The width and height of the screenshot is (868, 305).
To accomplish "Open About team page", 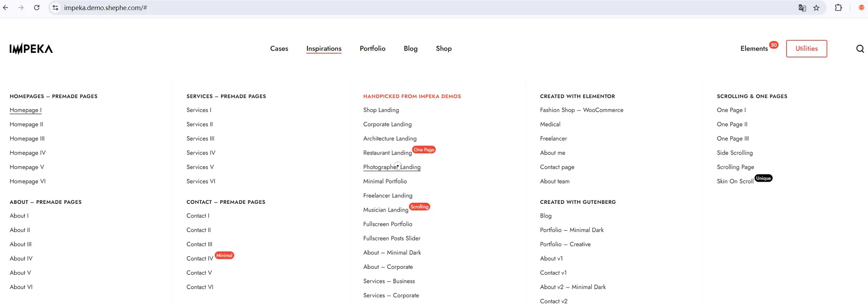I will (555, 181).
